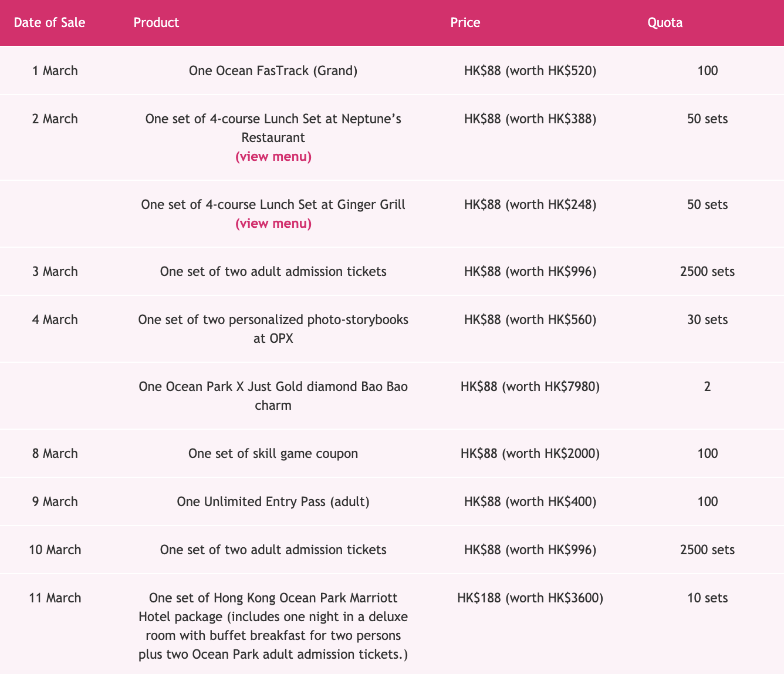Click One Unlimited Entry Pass (adult)
The height and width of the screenshot is (674, 784).
(273, 501)
